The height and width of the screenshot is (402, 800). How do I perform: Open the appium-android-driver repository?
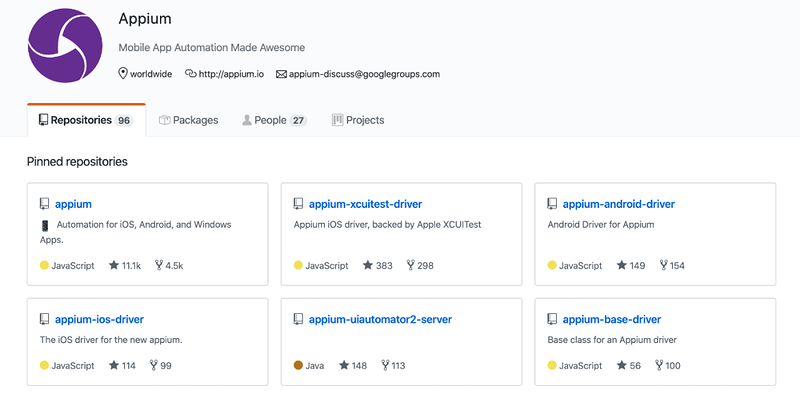pyautogui.click(x=618, y=204)
